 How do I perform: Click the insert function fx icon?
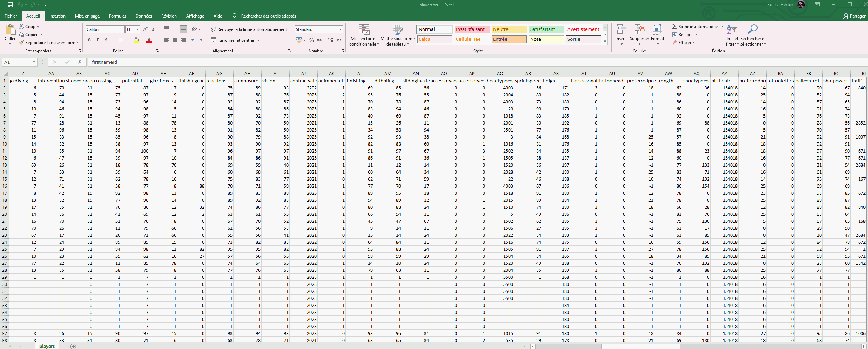(80, 62)
